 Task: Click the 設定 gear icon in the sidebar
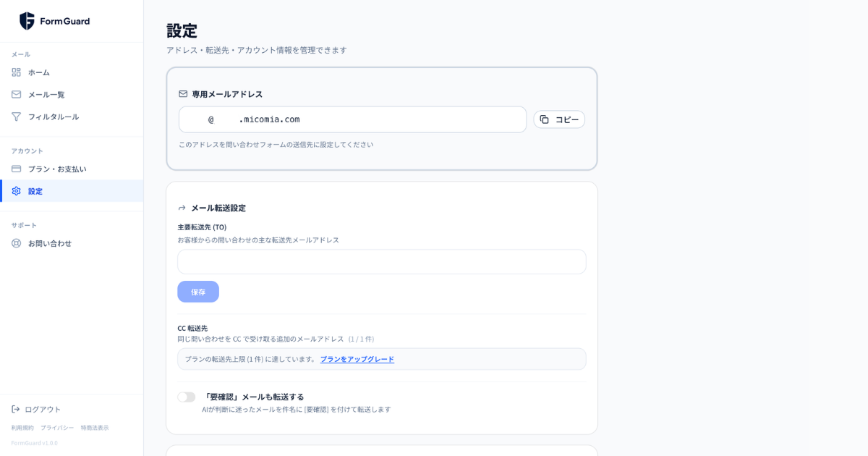[16, 191]
